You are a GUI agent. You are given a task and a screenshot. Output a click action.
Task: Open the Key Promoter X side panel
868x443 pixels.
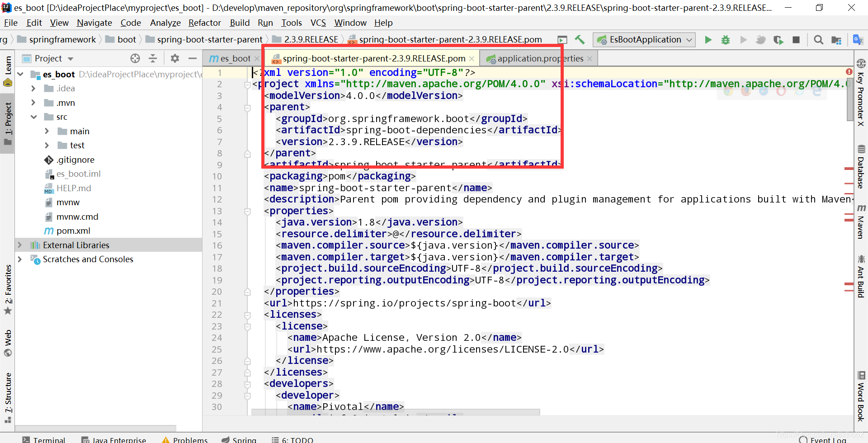[861, 93]
